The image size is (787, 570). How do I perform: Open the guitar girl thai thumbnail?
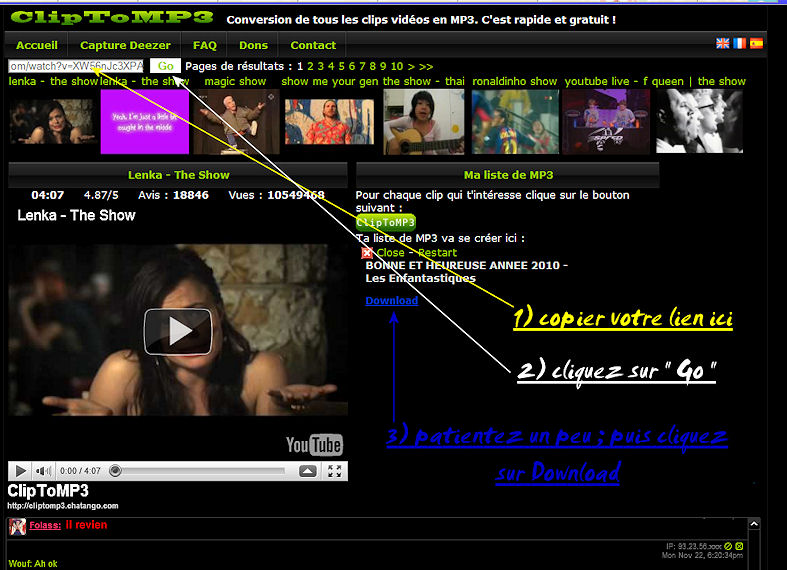(424, 121)
